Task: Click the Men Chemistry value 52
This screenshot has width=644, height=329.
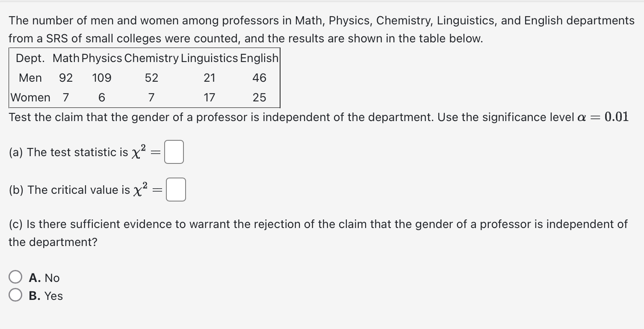Action: tap(151, 78)
